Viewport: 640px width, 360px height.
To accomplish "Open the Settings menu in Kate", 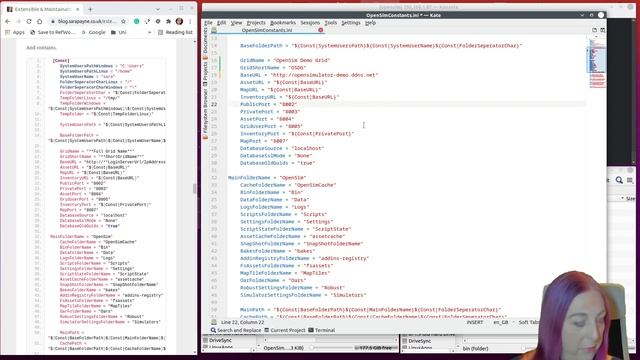I will [351, 23].
